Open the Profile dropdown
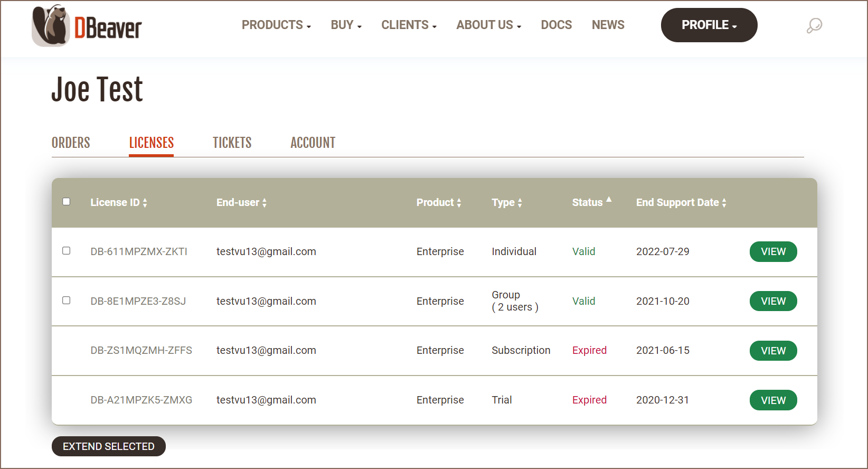The width and height of the screenshot is (868, 469). pos(709,25)
